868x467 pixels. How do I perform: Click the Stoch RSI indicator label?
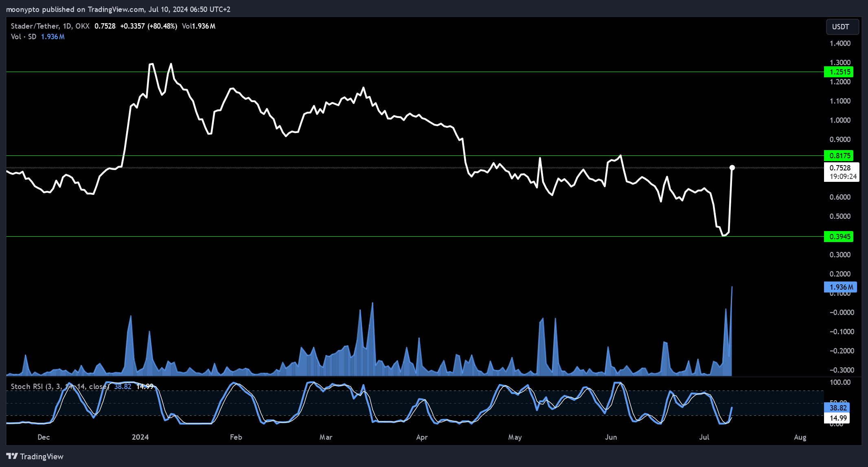point(60,386)
